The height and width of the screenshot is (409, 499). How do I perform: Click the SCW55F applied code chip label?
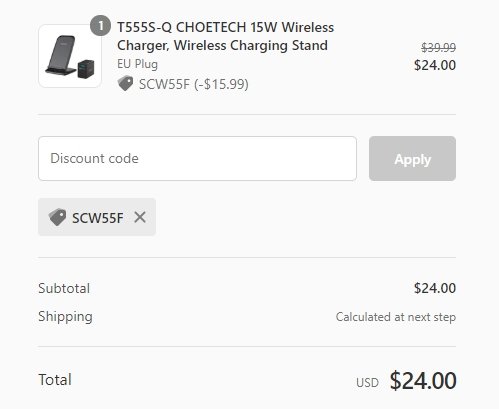tap(98, 218)
